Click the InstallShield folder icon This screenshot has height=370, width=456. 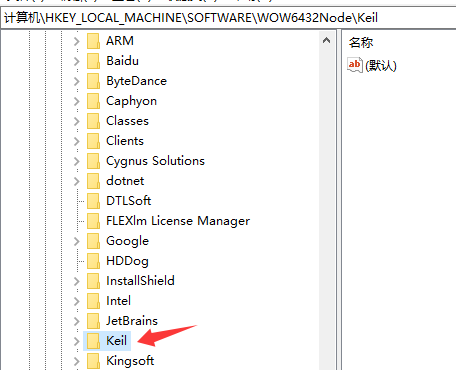coord(93,281)
